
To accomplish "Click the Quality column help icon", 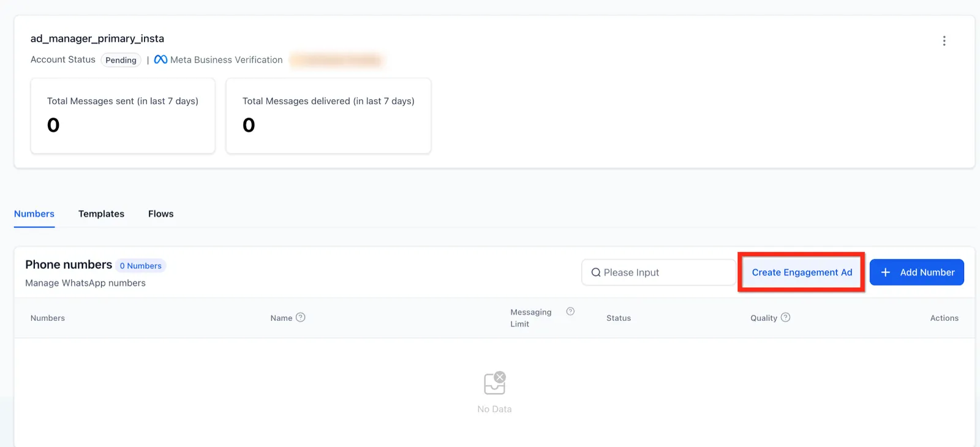I will tap(785, 317).
